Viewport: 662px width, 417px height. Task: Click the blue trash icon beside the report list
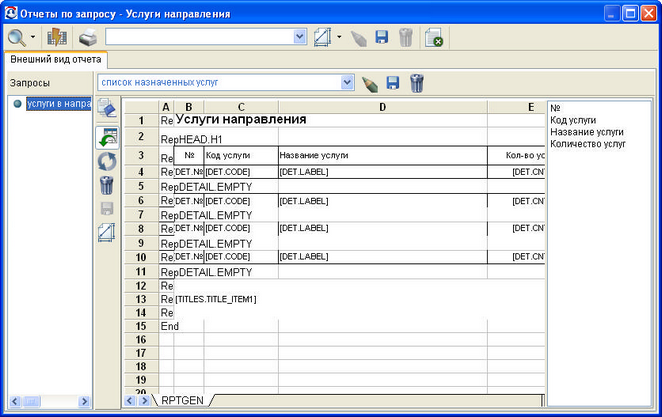coord(416,83)
